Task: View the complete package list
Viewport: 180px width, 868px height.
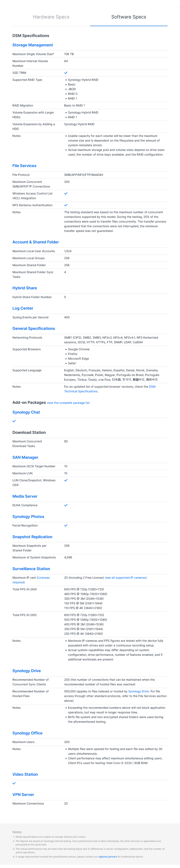Action: tap(68, 403)
